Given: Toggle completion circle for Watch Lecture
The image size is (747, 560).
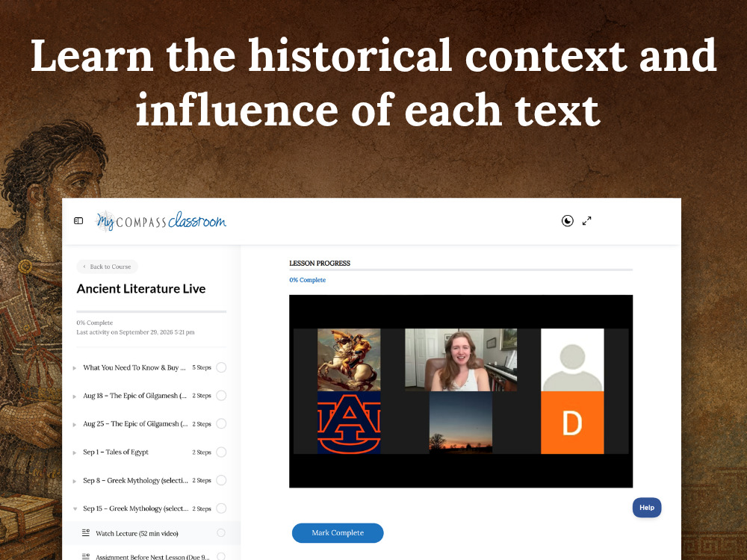Looking at the screenshot, I should [x=221, y=533].
